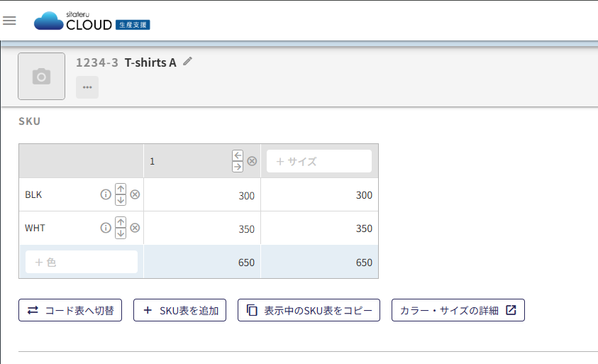Move the BLK row down
The height and width of the screenshot is (364, 598).
121,200
